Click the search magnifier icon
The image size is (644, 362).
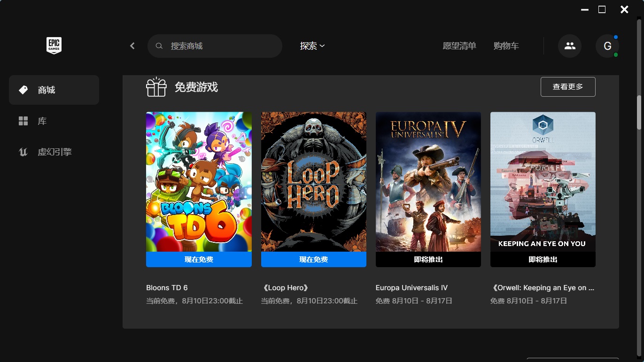[159, 46]
